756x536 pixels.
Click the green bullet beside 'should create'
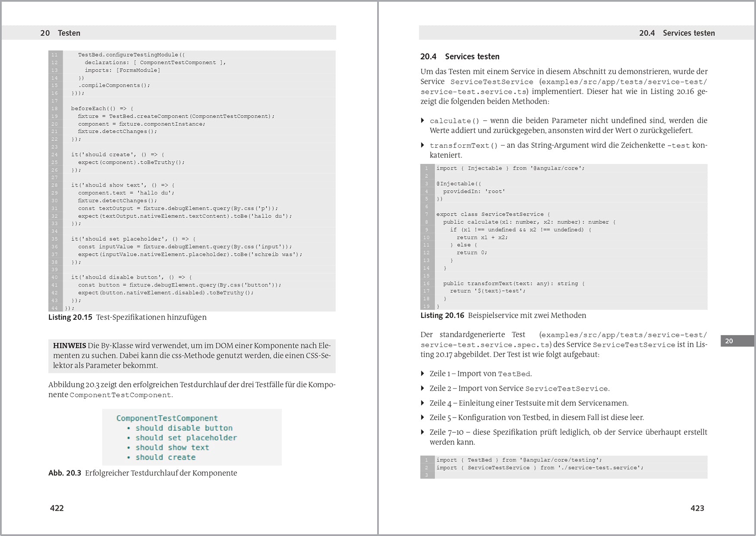click(x=129, y=457)
